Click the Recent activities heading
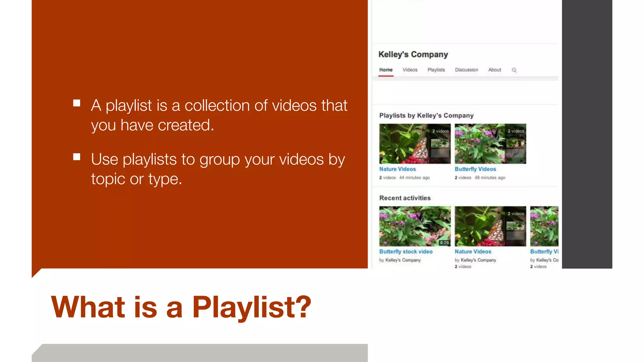The width and height of the screenshot is (644, 362). (x=405, y=198)
